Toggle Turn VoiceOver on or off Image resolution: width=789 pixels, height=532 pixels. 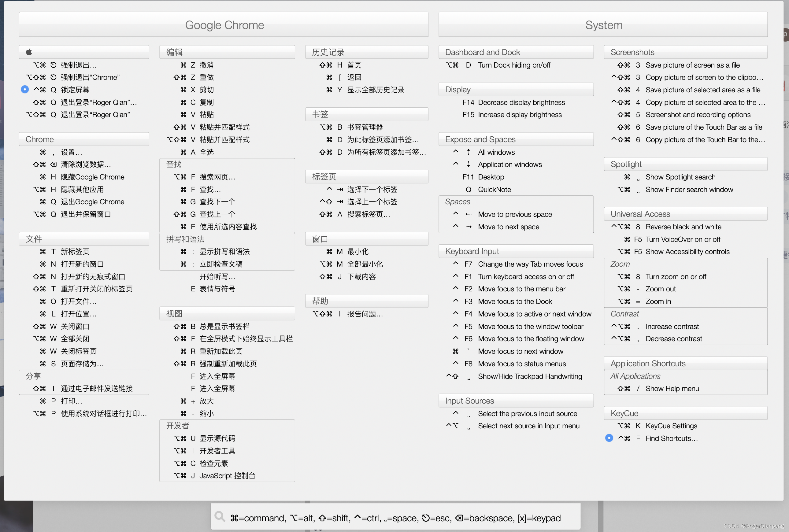point(683,239)
